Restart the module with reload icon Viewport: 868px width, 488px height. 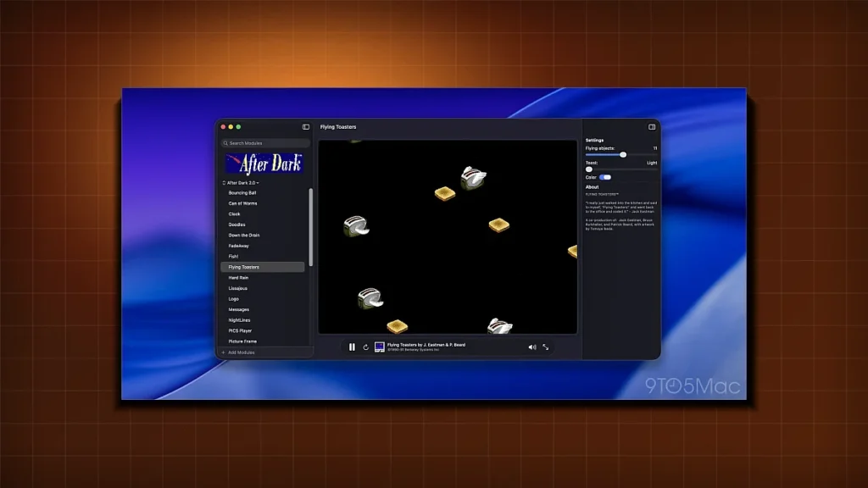pos(365,347)
